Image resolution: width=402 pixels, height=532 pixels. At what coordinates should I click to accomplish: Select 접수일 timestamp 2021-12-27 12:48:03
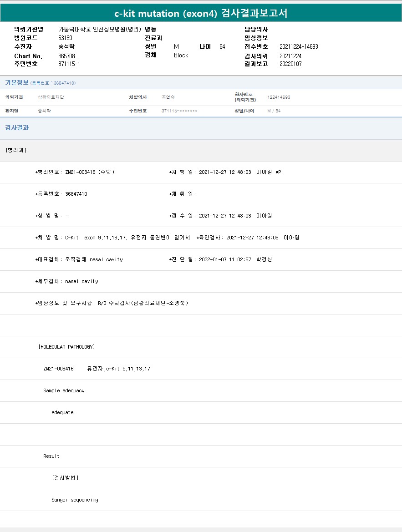225,216
